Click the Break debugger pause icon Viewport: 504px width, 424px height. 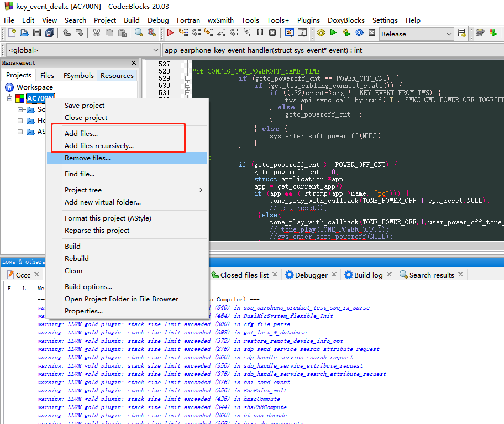260,33
